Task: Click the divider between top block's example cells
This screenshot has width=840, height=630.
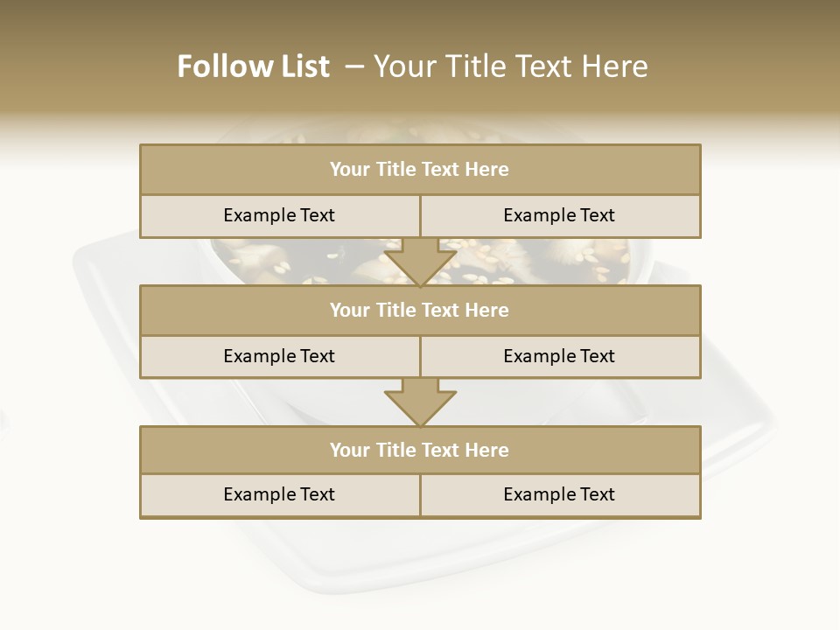Action: click(420, 215)
